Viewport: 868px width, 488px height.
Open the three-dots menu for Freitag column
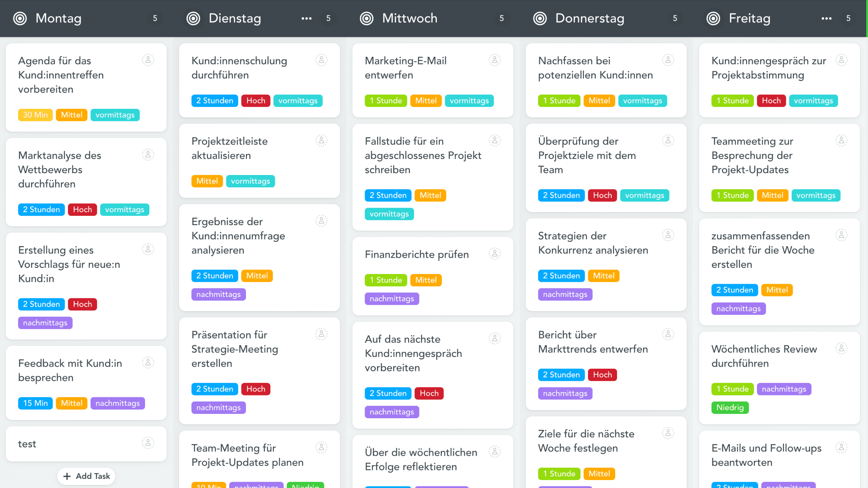[x=826, y=18]
